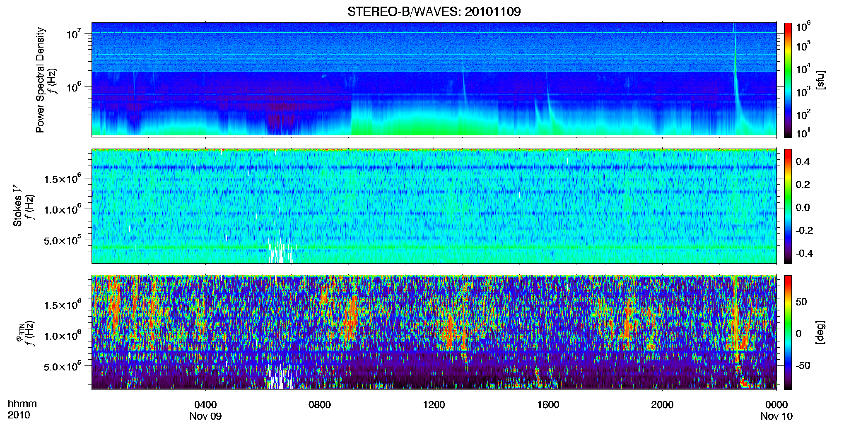Click the [sfu] colorbar unit label
Screen dimensions: 868x447
pos(820,80)
